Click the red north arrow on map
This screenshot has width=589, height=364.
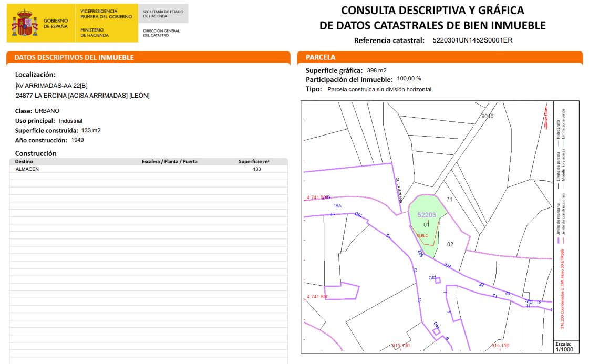(x=546, y=117)
